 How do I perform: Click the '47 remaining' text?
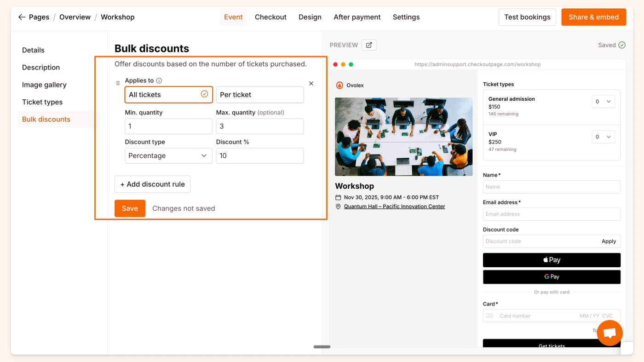(502, 149)
